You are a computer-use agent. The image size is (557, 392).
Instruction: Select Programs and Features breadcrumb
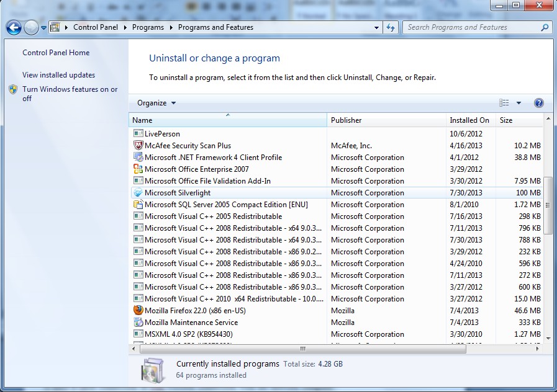[x=215, y=27]
